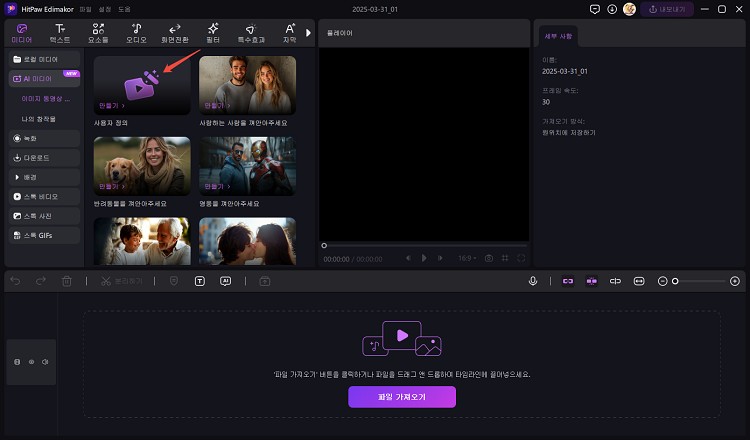Click the 내보내기 (Export) button
The width and height of the screenshot is (750, 440).
[668, 9]
